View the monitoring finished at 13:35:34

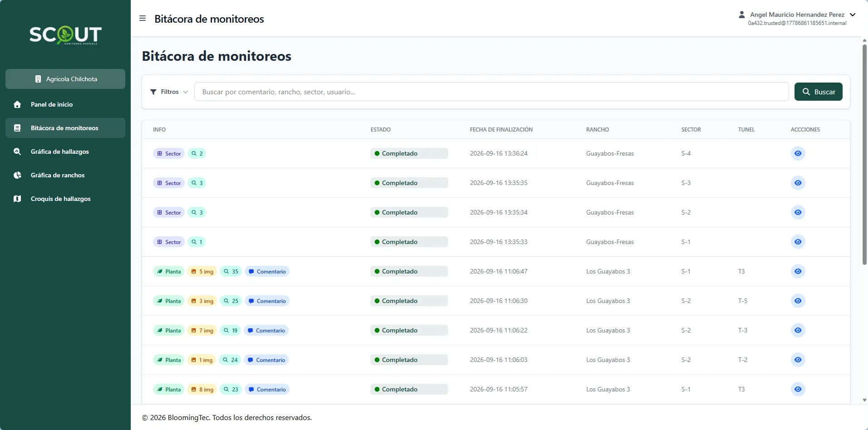pyautogui.click(x=798, y=212)
